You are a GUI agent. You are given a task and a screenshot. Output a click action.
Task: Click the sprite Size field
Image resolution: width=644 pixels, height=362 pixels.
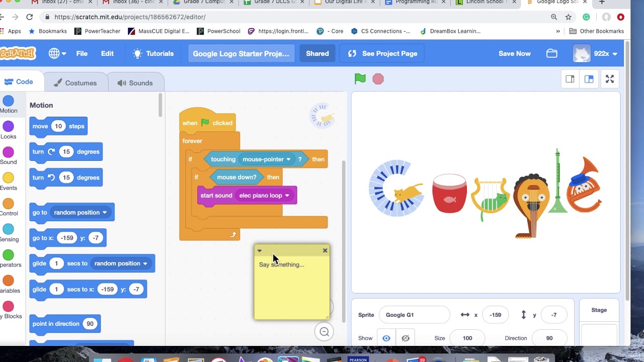pyautogui.click(x=467, y=338)
